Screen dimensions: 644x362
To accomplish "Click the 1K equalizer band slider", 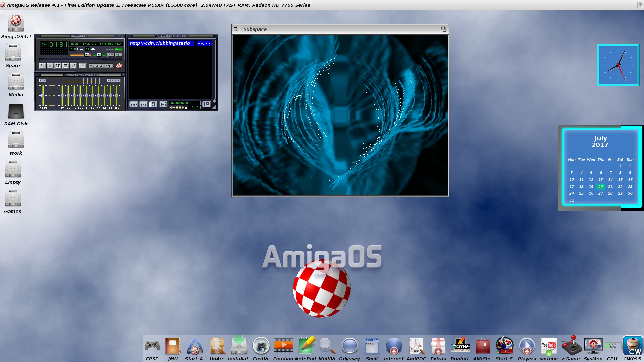I will coord(86,95).
